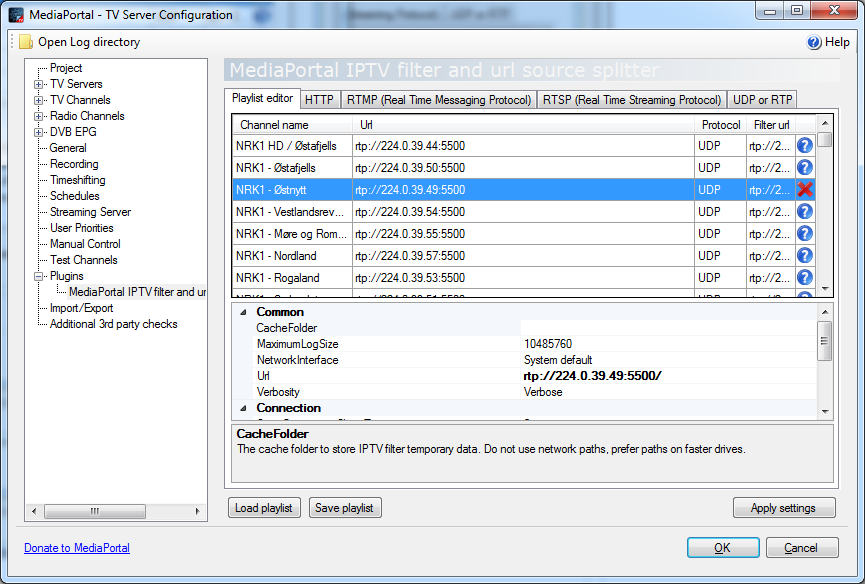Click the tree horizontal scrollbar left arrow
This screenshot has width=865, height=584.
[34, 511]
